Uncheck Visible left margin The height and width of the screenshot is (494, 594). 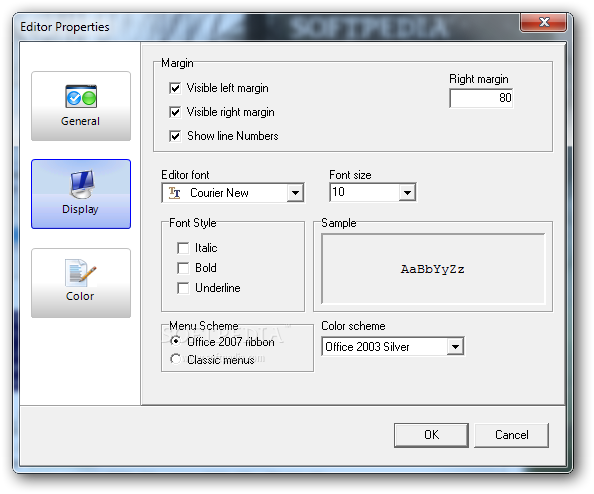point(175,88)
